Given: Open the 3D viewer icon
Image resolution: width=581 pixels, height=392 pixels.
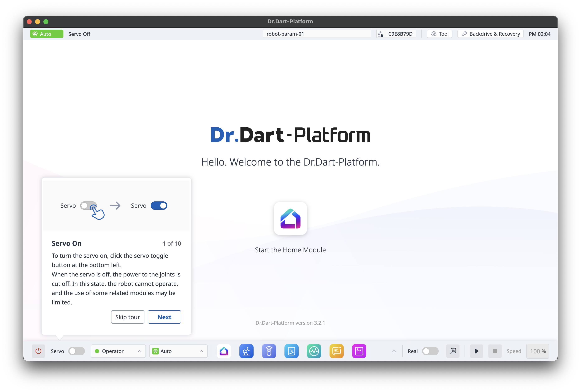Looking at the screenshot, I should [x=453, y=351].
